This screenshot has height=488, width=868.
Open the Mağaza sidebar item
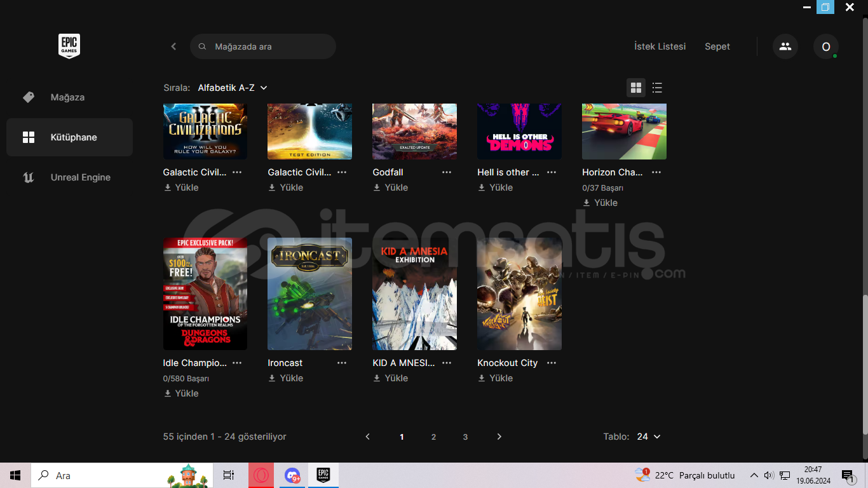coord(67,97)
